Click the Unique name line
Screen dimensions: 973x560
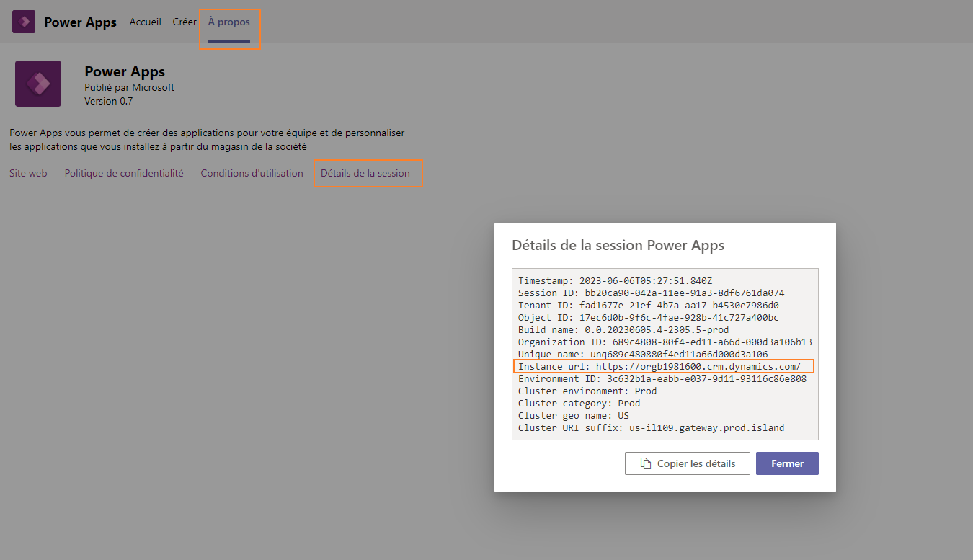click(643, 354)
